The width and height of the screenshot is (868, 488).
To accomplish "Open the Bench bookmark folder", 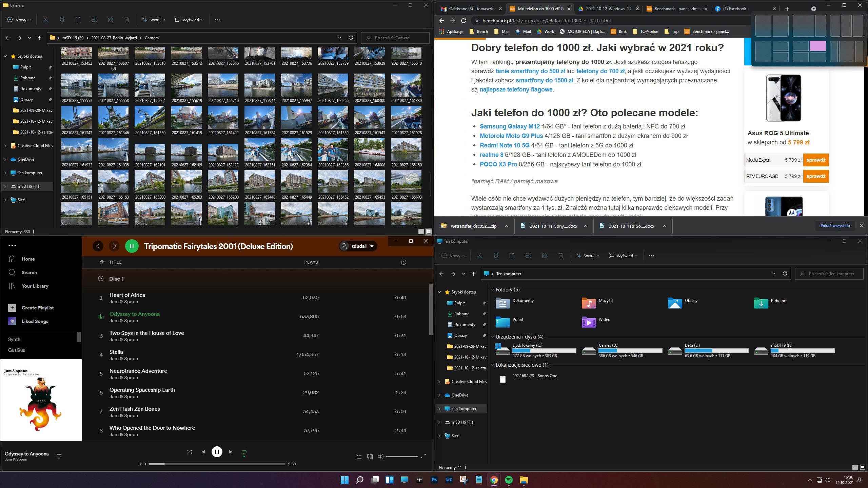I will [479, 32].
